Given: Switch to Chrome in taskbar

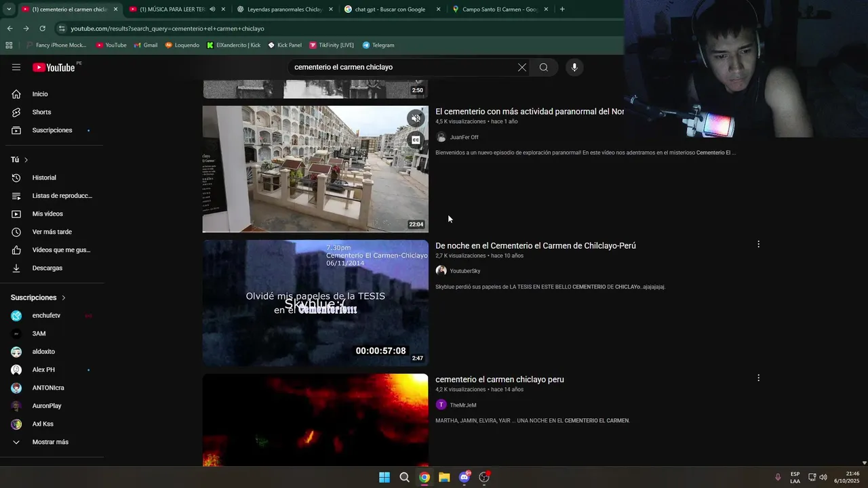Looking at the screenshot, I should 425,477.
